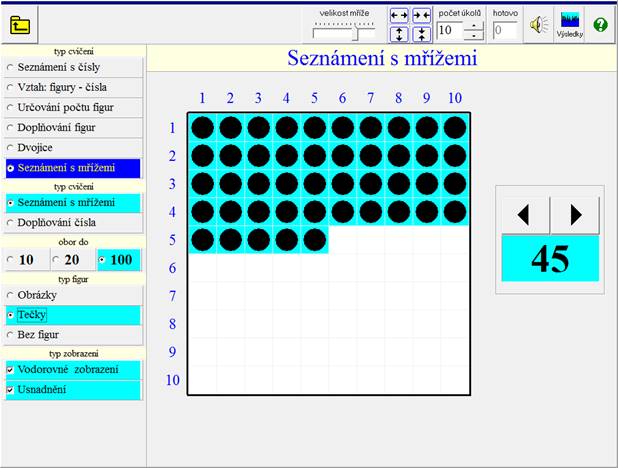
Task: Click column header number 1
Action: pos(202,98)
